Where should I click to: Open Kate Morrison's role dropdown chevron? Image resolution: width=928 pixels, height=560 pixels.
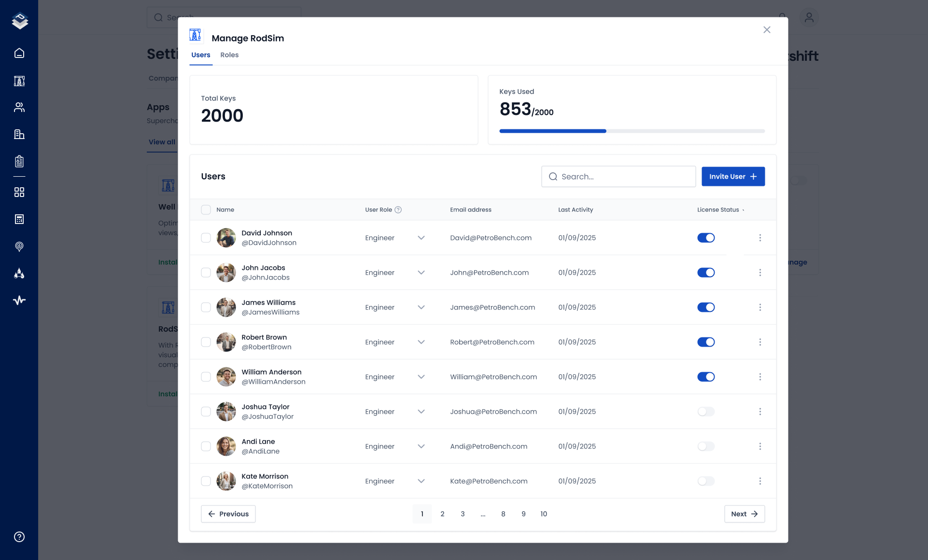tap(421, 481)
